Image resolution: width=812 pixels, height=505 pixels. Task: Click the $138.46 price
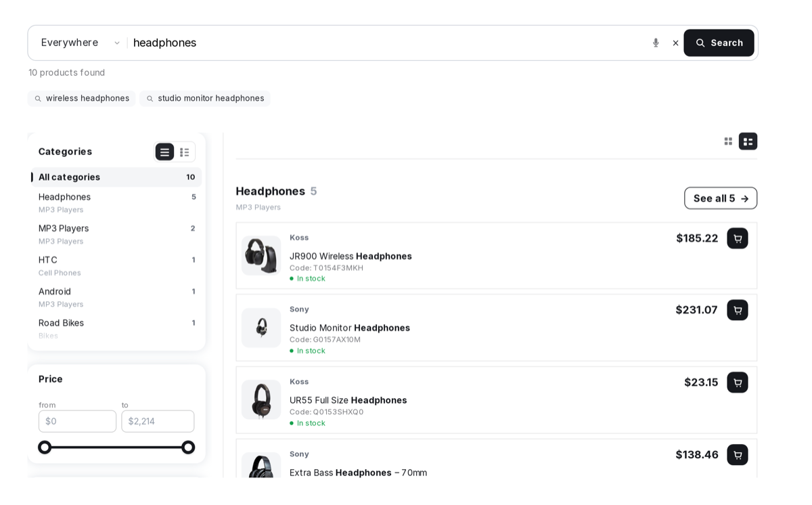click(697, 455)
